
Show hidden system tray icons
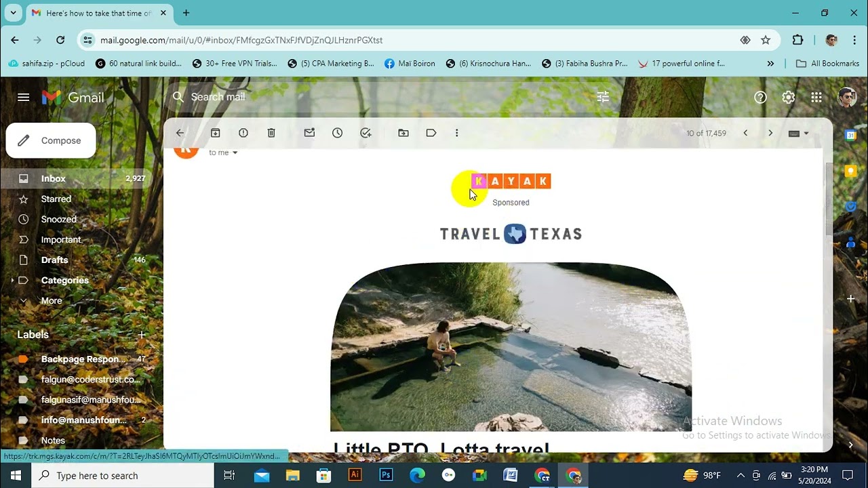[x=741, y=476]
